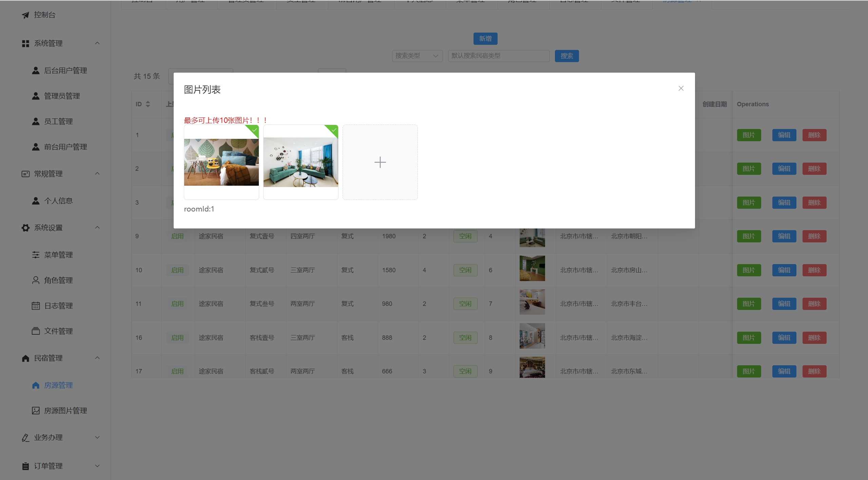Click the gear icon for 系统设置
Screen dimensions: 868x480
point(25,228)
